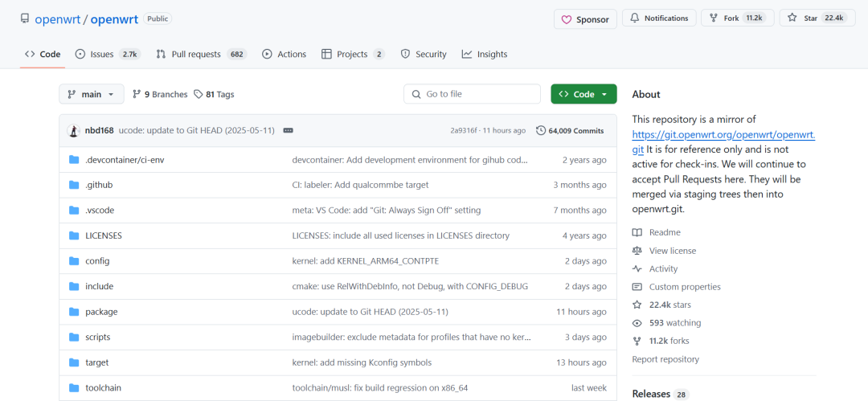Click the pulse icon beside Activity

click(x=637, y=268)
